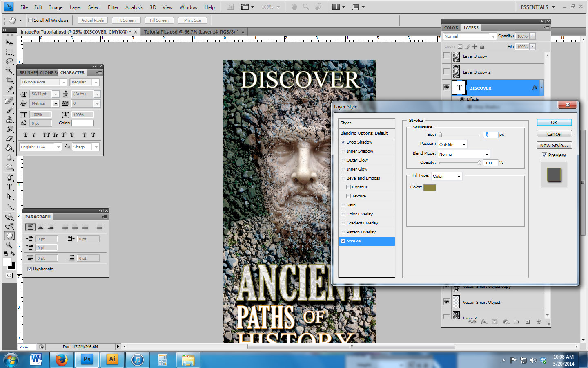The width and height of the screenshot is (588, 368).
Task: Select the Line tool
Action: 9,206
